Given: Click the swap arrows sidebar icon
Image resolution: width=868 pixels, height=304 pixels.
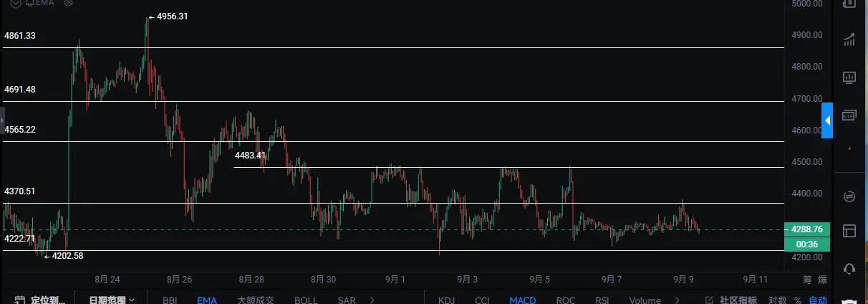Looking at the screenshot, I should tap(849, 195).
